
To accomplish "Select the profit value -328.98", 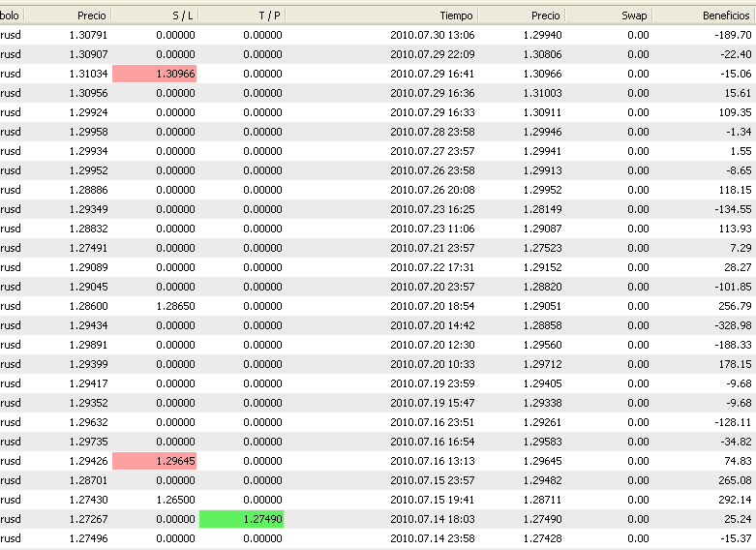I will pos(733,325).
